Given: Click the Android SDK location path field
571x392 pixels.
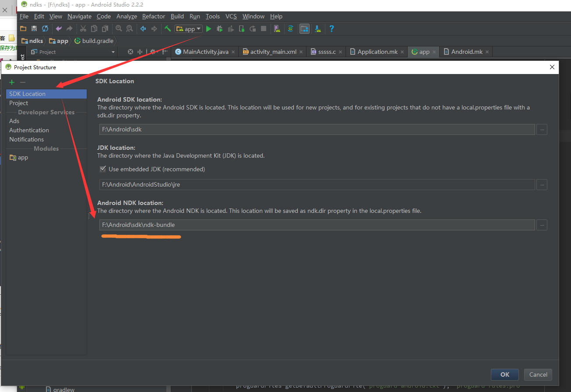Looking at the screenshot, I should pos(317,130).
